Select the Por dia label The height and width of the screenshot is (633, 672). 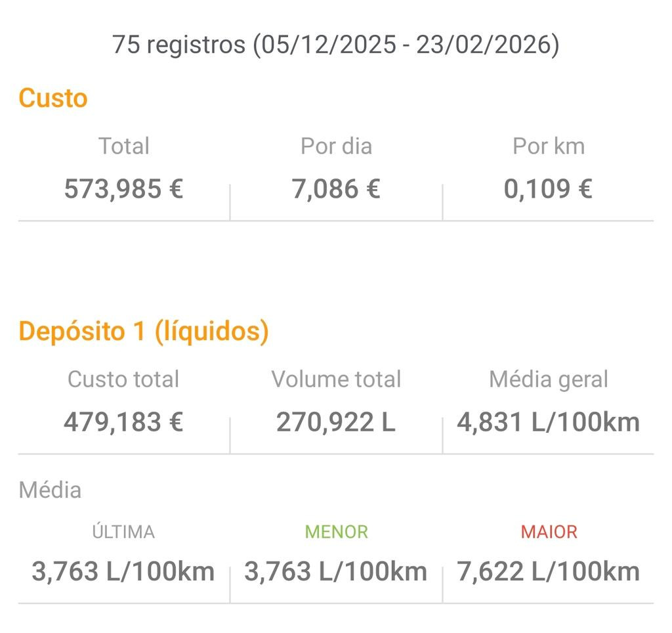point(337,146)
